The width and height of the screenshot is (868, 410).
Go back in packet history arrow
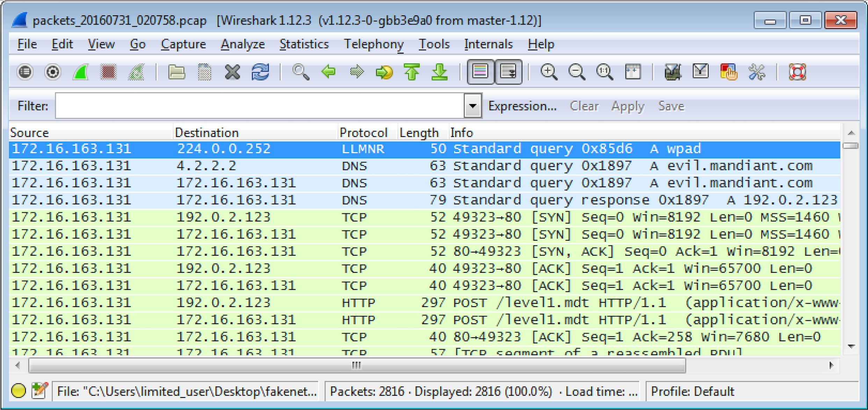point(328,72)
